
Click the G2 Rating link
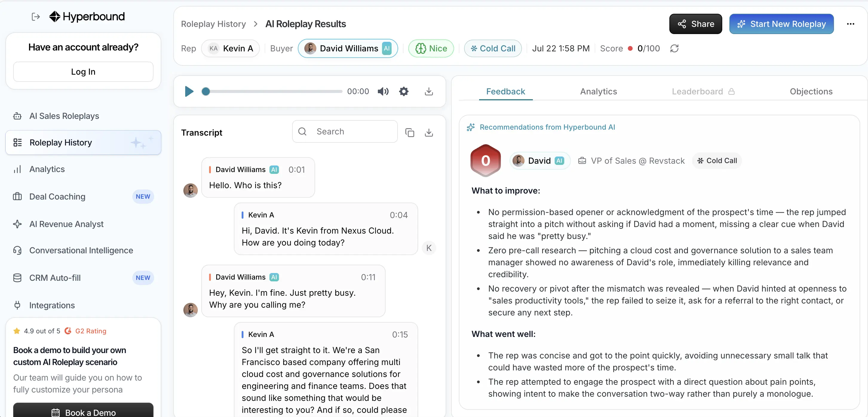pos(91,331)
